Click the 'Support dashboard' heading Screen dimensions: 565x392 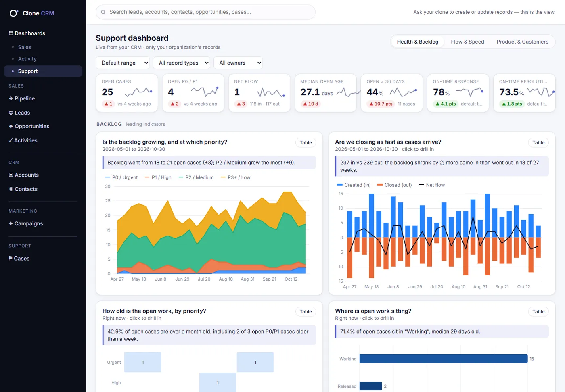(x=132, y=38)
